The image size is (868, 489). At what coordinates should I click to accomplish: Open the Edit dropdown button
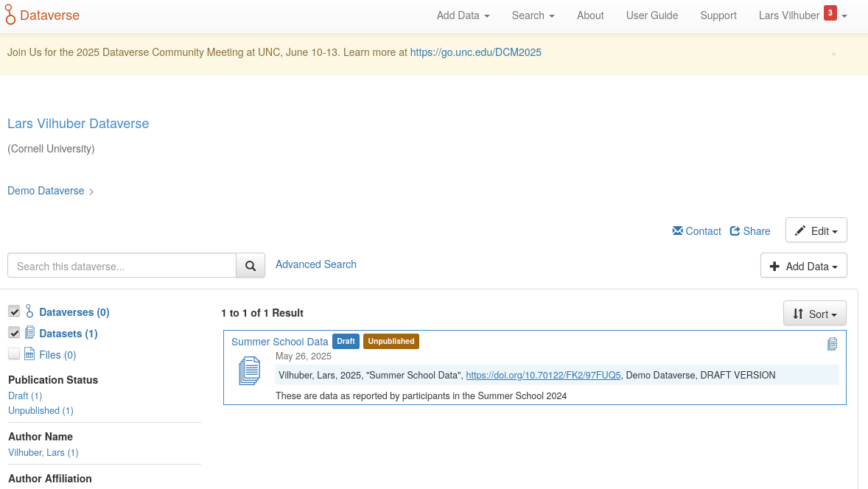(x=816, y=231)
